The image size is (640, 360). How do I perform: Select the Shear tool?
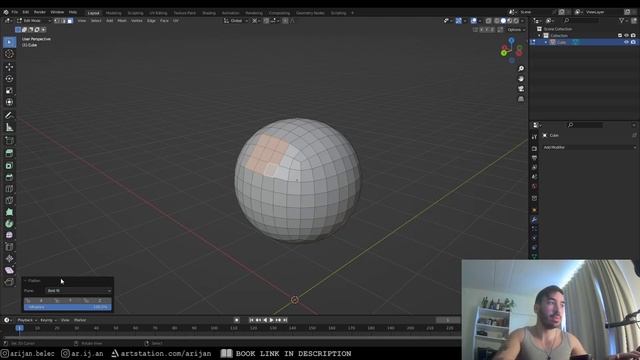9,270
